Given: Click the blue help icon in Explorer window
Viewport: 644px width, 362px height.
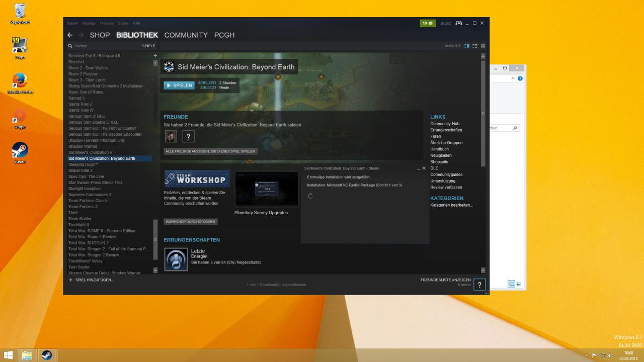Looking at the screenshot, I should pos(520,78).
